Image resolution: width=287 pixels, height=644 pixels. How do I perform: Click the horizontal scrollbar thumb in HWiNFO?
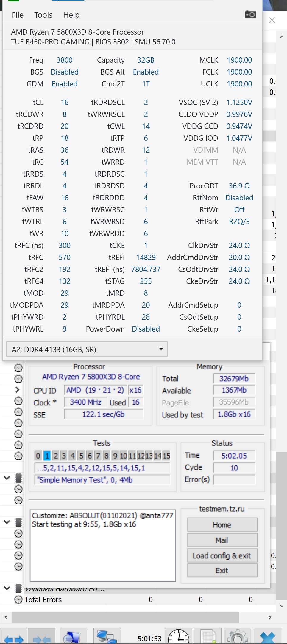click(125, 617)
